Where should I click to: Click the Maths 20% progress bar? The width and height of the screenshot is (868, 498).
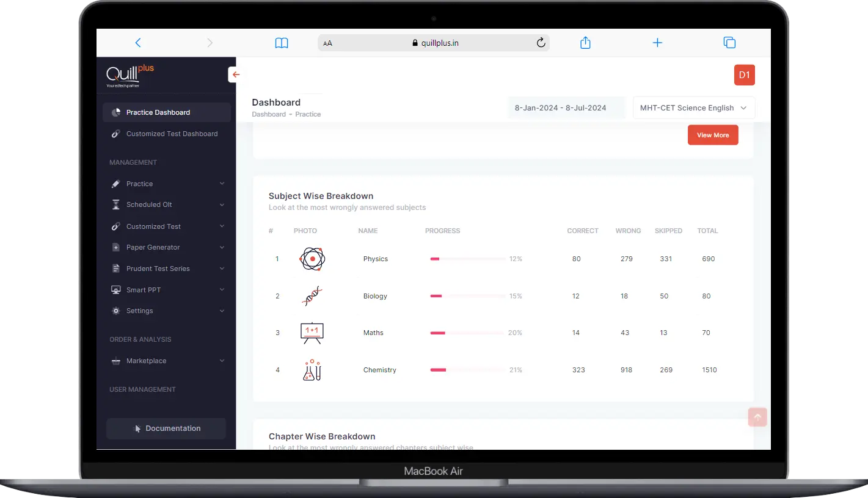coord(468,333)
